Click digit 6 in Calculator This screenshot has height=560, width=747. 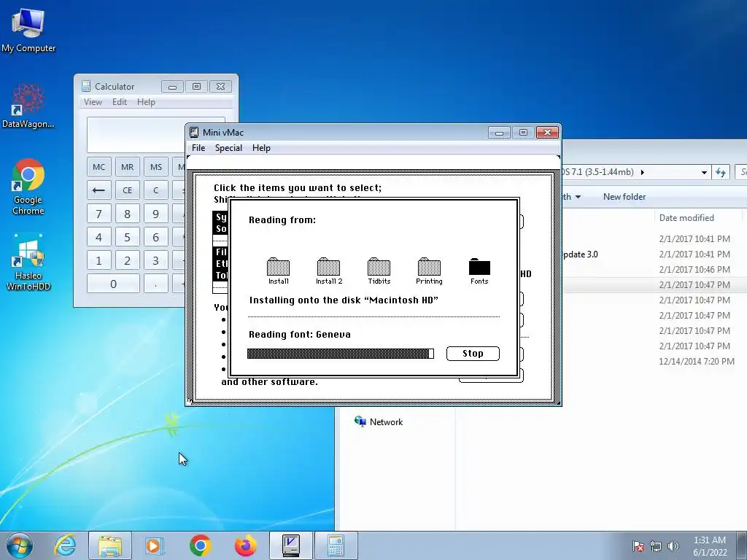tap(156, 237)
